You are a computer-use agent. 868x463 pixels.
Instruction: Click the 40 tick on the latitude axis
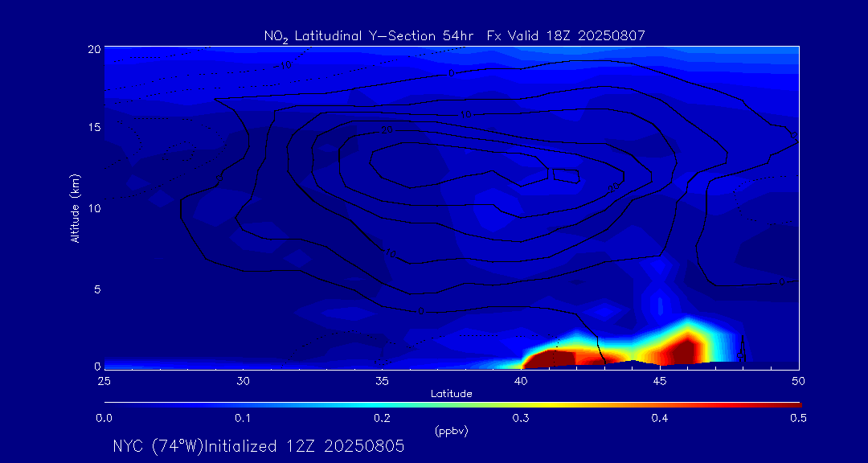pyautogui.click(x=521, y=380)
